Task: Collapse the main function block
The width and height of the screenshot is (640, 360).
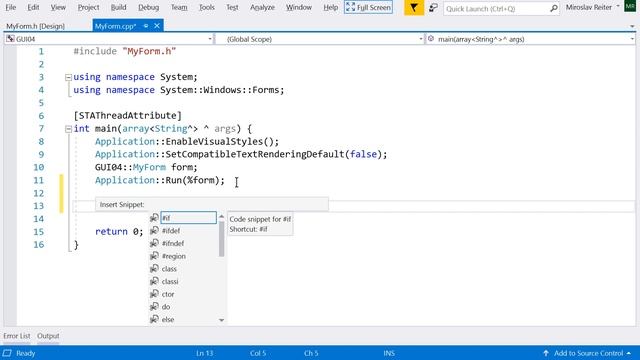Action: 68,129
